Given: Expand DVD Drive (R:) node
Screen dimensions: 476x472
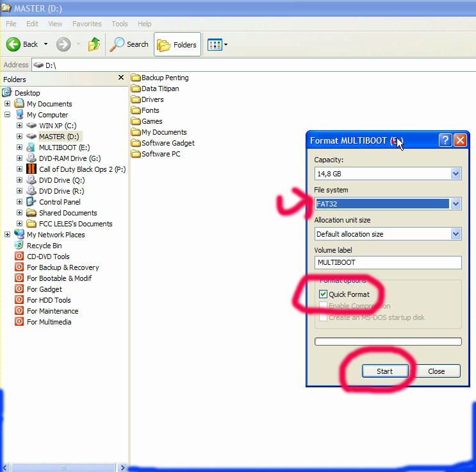Looking at the screenshot, I should point(19,191).
